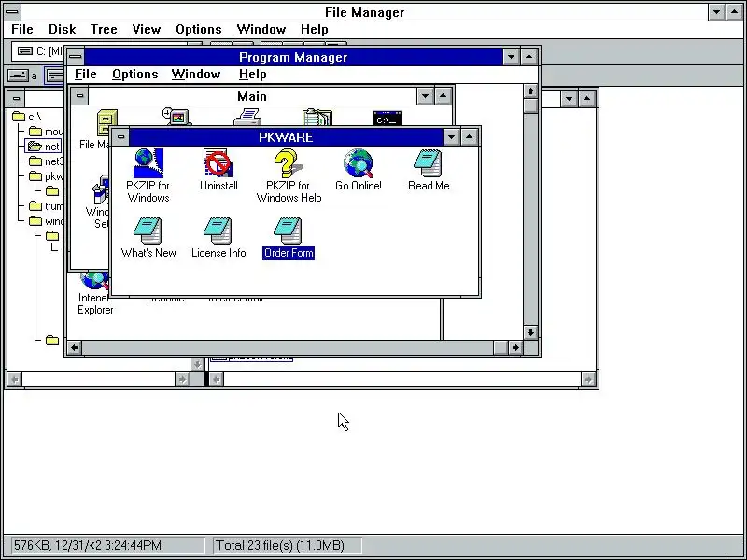The image size is (747, 560).
Task: Maximize the PKWARE group window
Action: 469,137
